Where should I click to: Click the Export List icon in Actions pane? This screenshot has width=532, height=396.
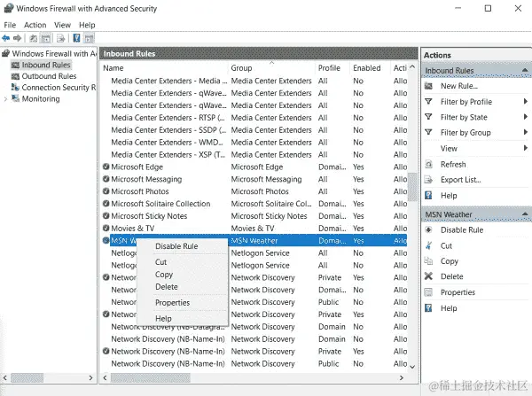(428, 180)
